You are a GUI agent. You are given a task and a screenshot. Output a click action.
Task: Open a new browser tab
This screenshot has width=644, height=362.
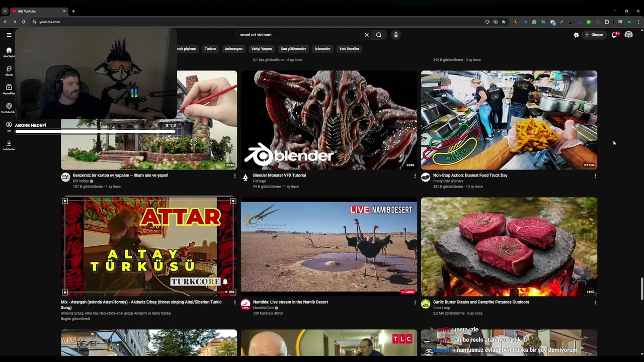pyautogui.click(x=73, y=11)
